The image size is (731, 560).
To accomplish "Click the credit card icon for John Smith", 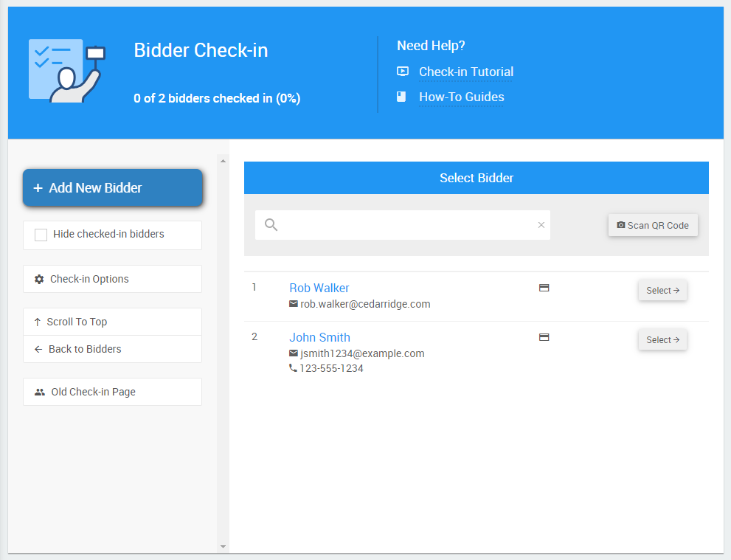I will coord(544,337).
